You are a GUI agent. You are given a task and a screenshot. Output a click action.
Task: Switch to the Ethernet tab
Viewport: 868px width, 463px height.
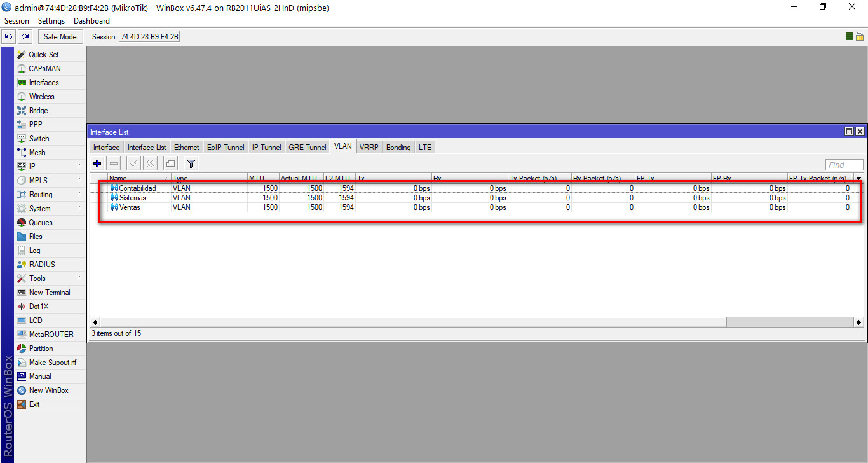(187, 148)
